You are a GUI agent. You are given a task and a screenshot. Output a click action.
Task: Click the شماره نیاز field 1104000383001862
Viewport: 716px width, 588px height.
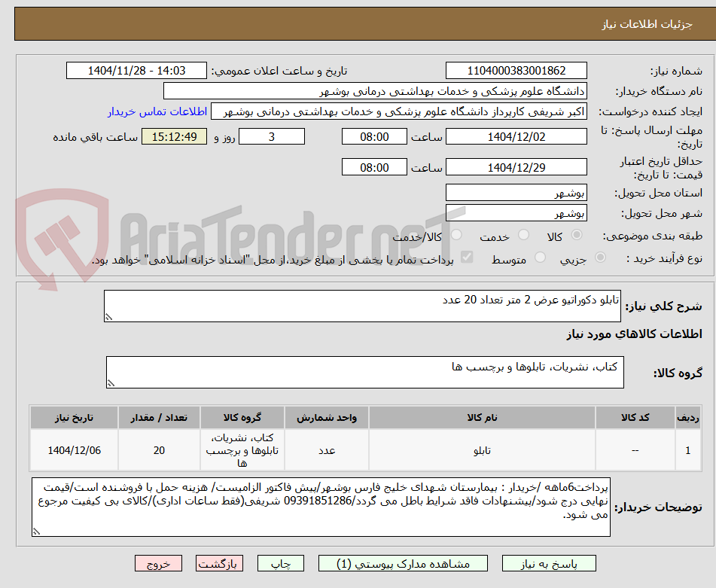pos(516,71)
